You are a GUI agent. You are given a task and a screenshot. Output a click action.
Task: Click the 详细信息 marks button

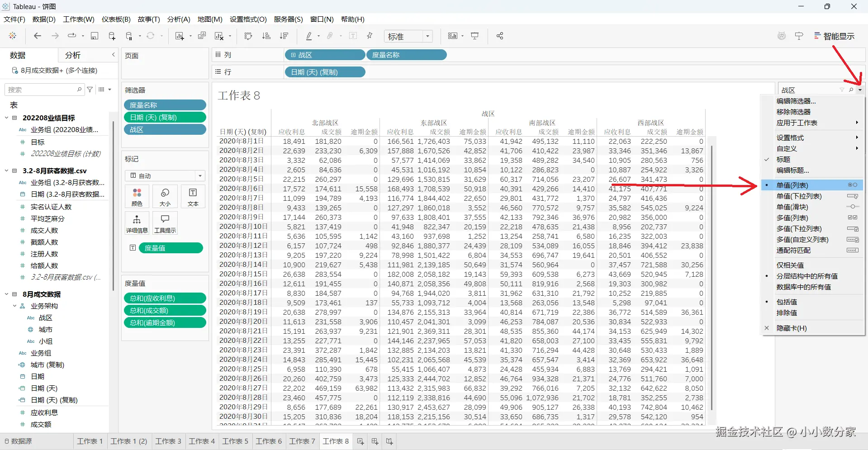coord(137,223)
